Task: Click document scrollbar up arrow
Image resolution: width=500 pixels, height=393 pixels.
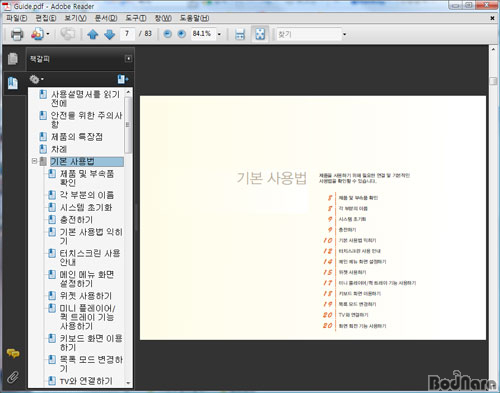Action: coord(493,49)
